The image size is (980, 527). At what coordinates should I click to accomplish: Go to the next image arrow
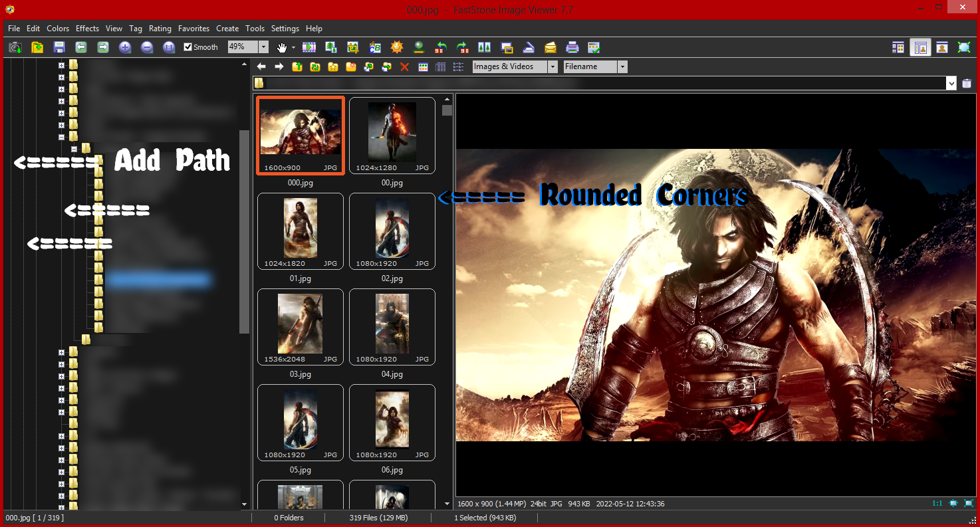[x=103, y=47]
